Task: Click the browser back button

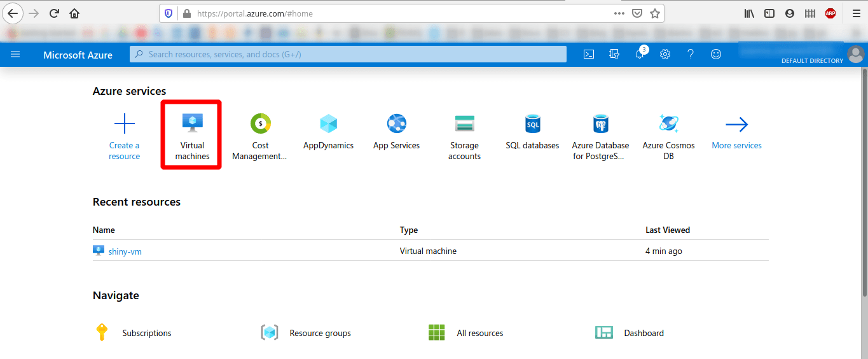Action: [13, 13]
